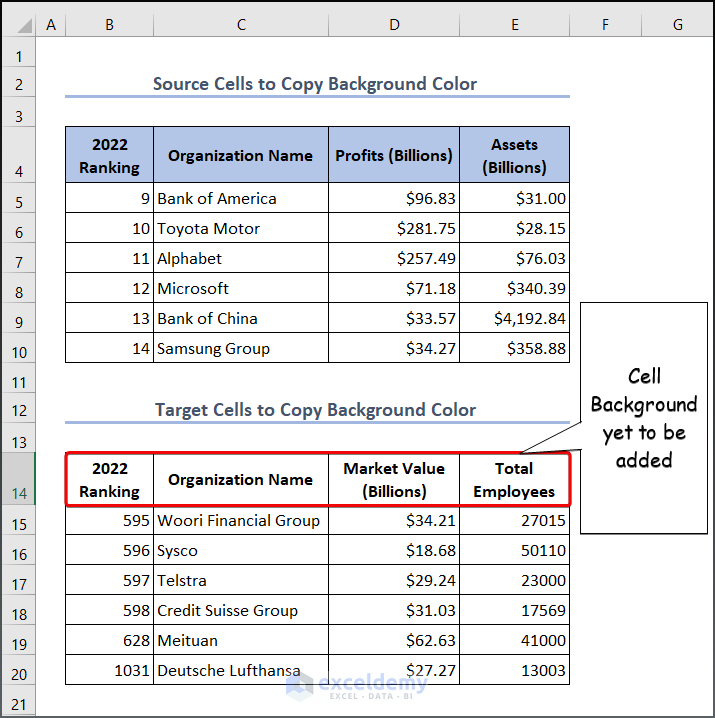
Task: Select assets value $4,192.84
Action: 514,318
